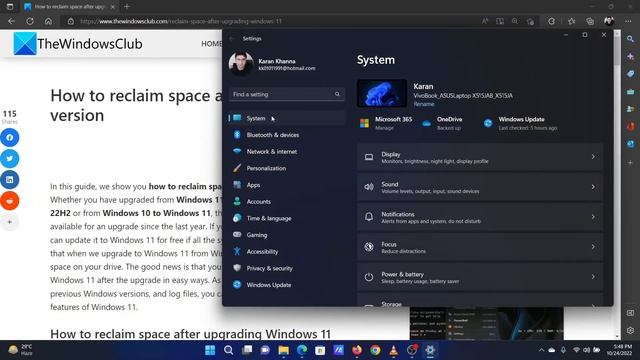The height and width of the screenshot is (360, 640).
Task: Rename the PC link
Action: 424,104
